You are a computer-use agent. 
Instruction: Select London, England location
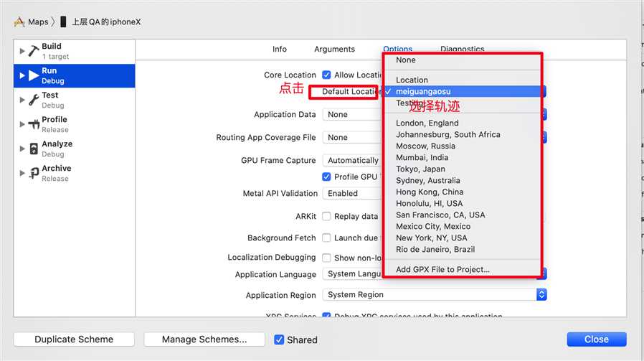pos(463,123)
